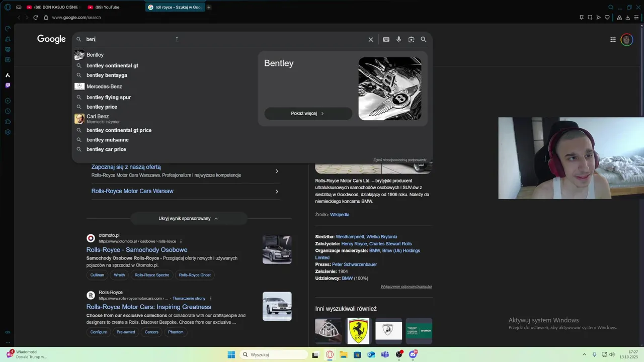The height and width of the screenshot is (362, 644).
Task: Select the Phantom chip
Action: 176,332
